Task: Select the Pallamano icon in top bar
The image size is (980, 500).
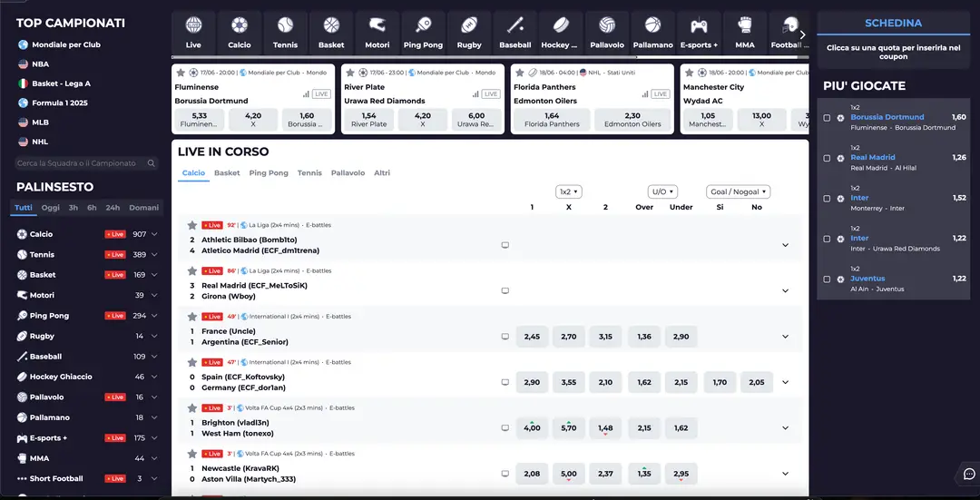Action: tap(653, 25)
